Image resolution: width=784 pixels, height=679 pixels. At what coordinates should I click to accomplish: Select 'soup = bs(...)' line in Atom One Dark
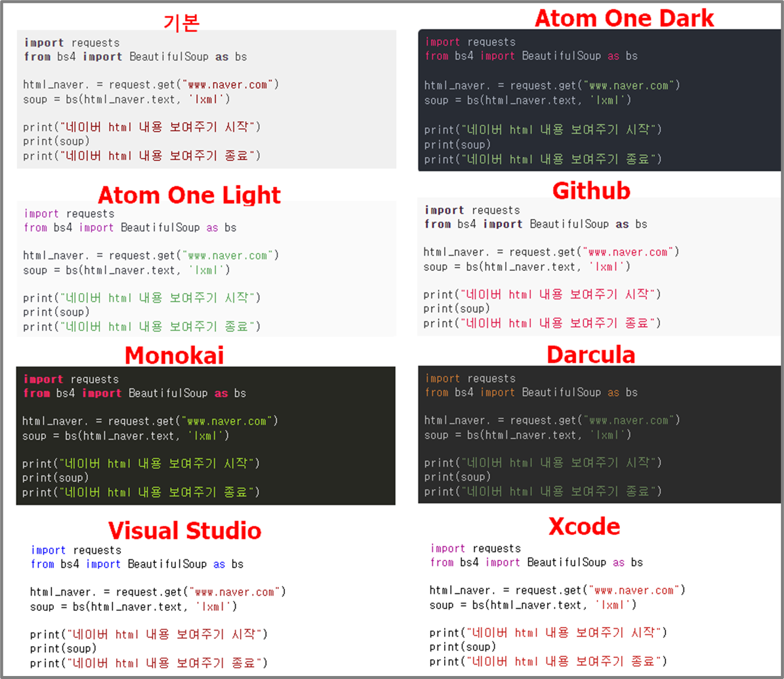[528, 100]
